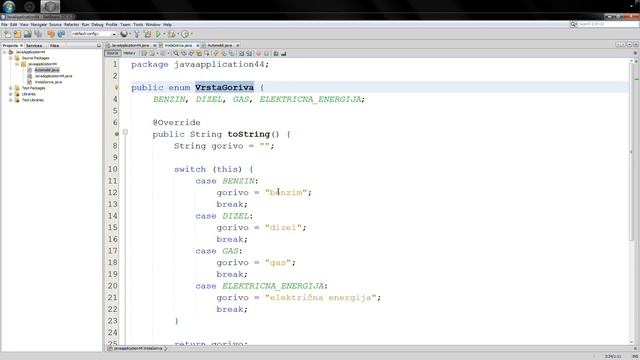
Task: Open the Help menu
Action: pyautogui.click(x=167, y=25)
